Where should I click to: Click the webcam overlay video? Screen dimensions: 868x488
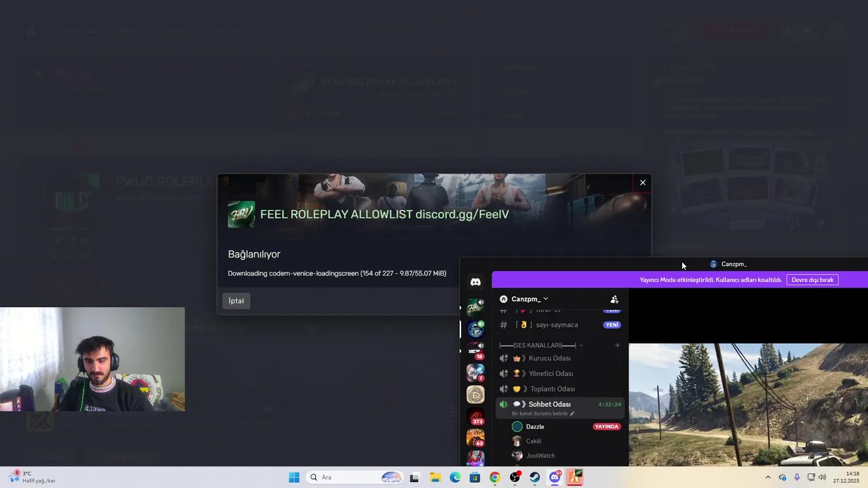(92, 359)
